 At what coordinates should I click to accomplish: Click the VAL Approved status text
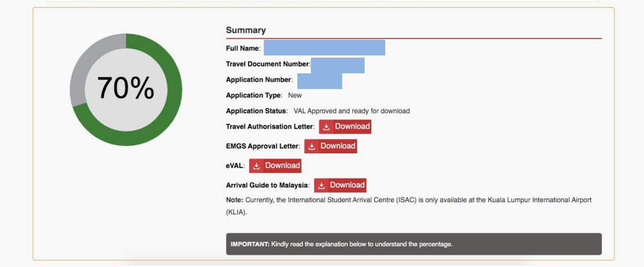click(351, 111)
